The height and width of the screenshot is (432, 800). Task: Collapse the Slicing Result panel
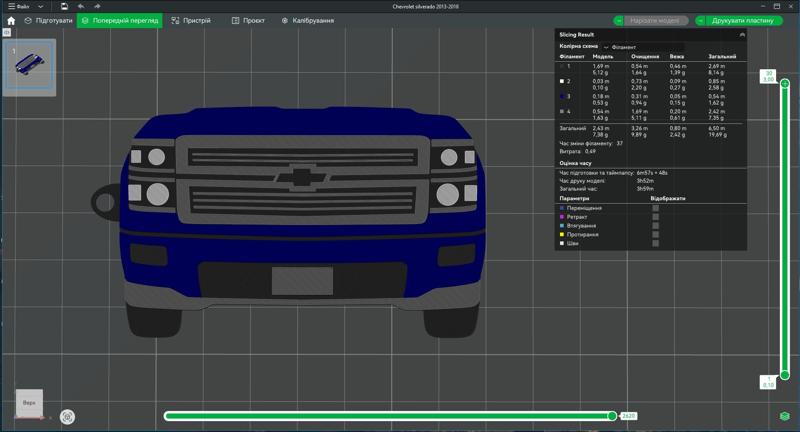(x=742, y=35)
